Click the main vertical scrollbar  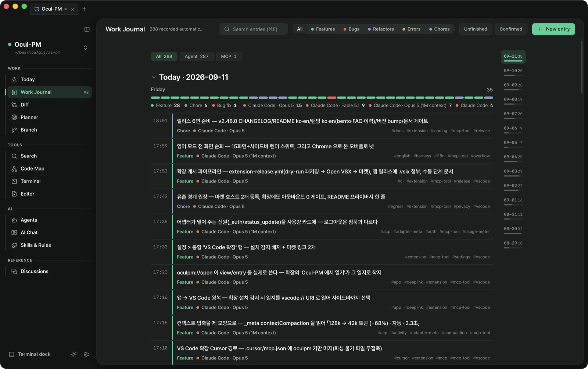point(581,67)
